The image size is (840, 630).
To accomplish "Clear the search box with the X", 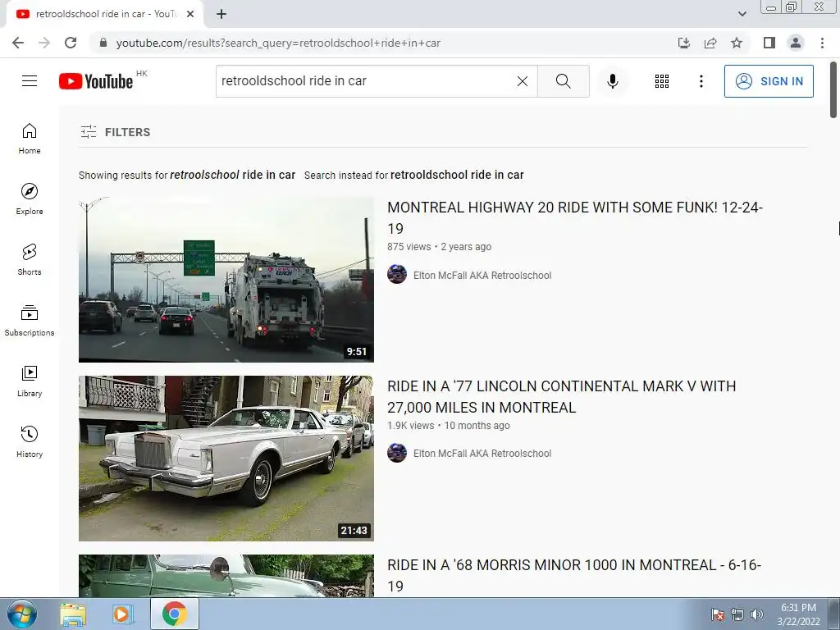I will [x=523, y=81].
